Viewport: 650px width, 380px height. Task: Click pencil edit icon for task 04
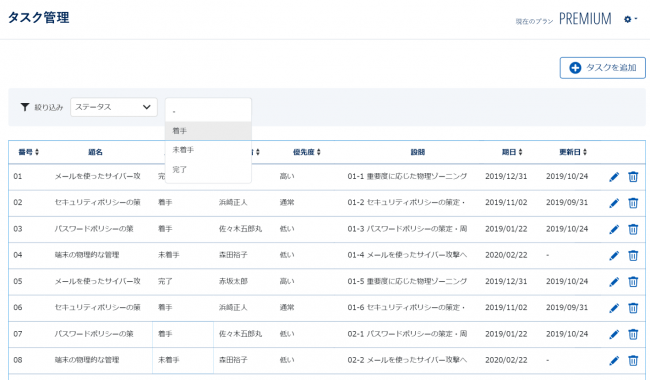coord(614,256)
